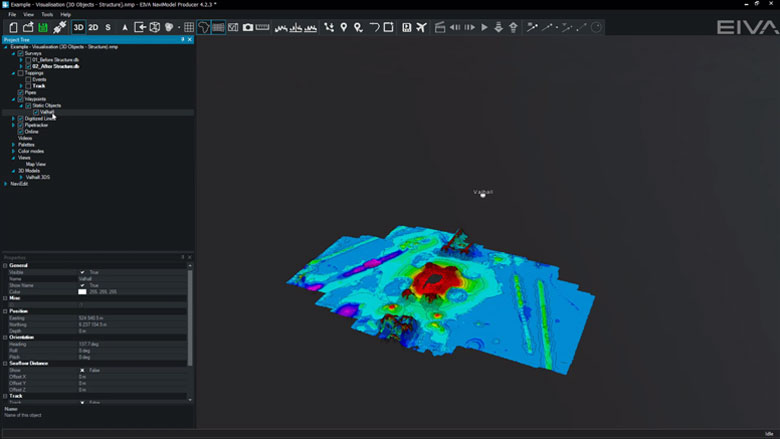This screenshot has height=439, width=780.
Task: Expand the NaviEdit tree node
Action: coord(6,183)
